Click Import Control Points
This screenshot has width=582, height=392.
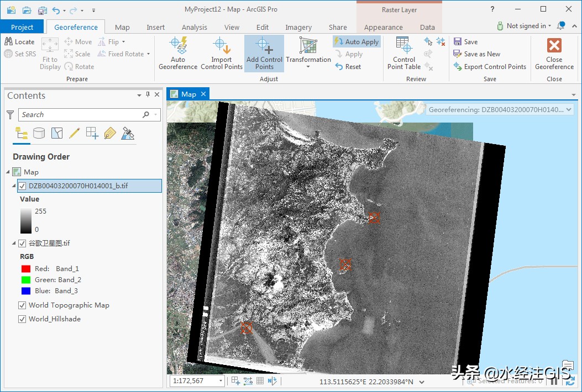click(x=222, y=54)
